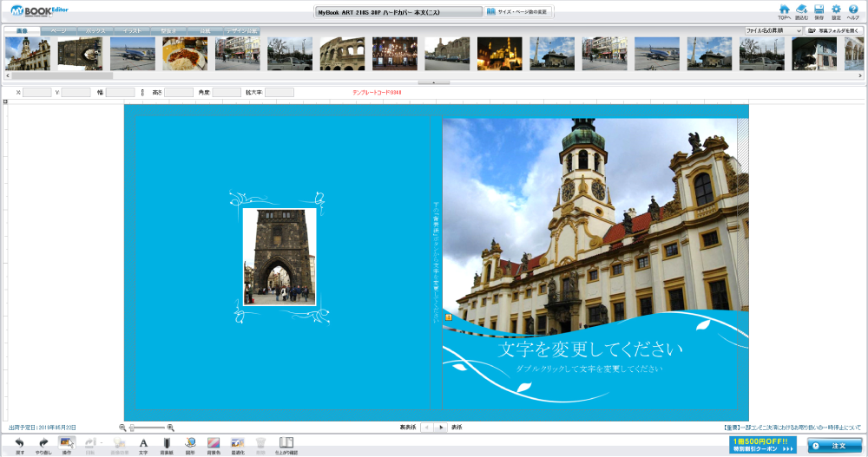The height and width of the screenshot is (457, 868).
Task: Switch to the イラスト tab
Action: pyautogui.click(x=132, y=31)
